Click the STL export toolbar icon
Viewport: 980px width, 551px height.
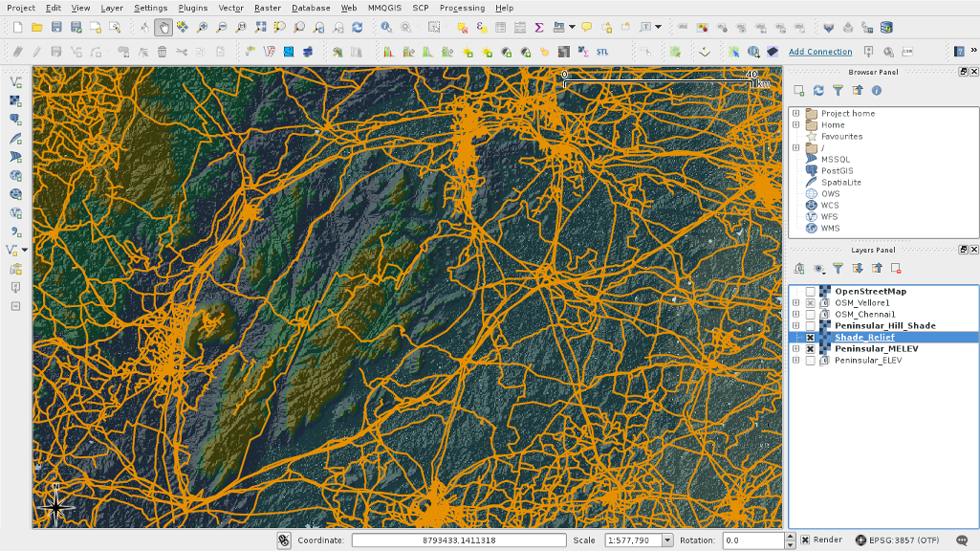(x=602, y=52)
